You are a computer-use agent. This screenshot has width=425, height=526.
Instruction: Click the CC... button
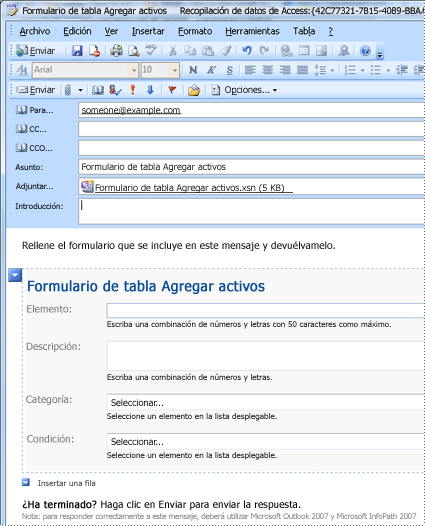pos(31,129)
